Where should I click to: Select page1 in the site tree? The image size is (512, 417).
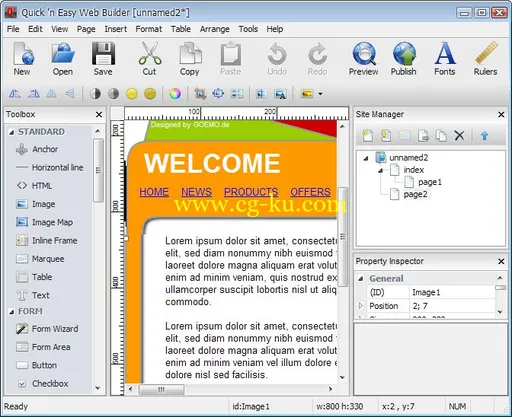tap(430, 182)
